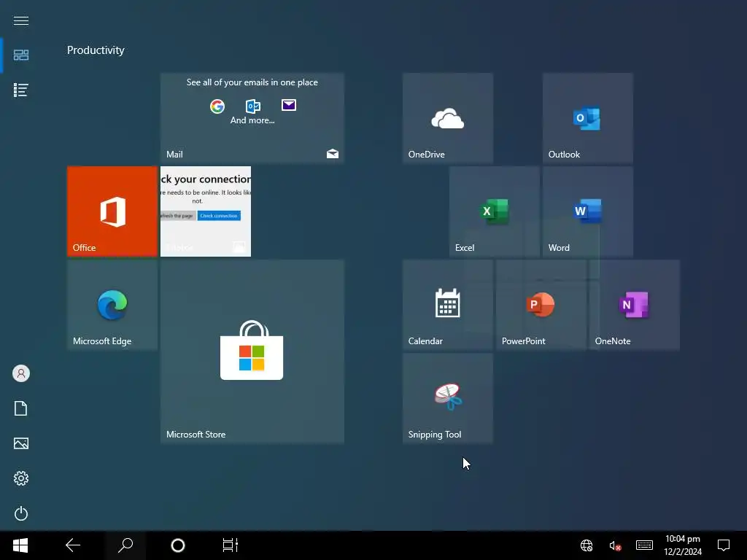Launch Word from its tile

587,211
